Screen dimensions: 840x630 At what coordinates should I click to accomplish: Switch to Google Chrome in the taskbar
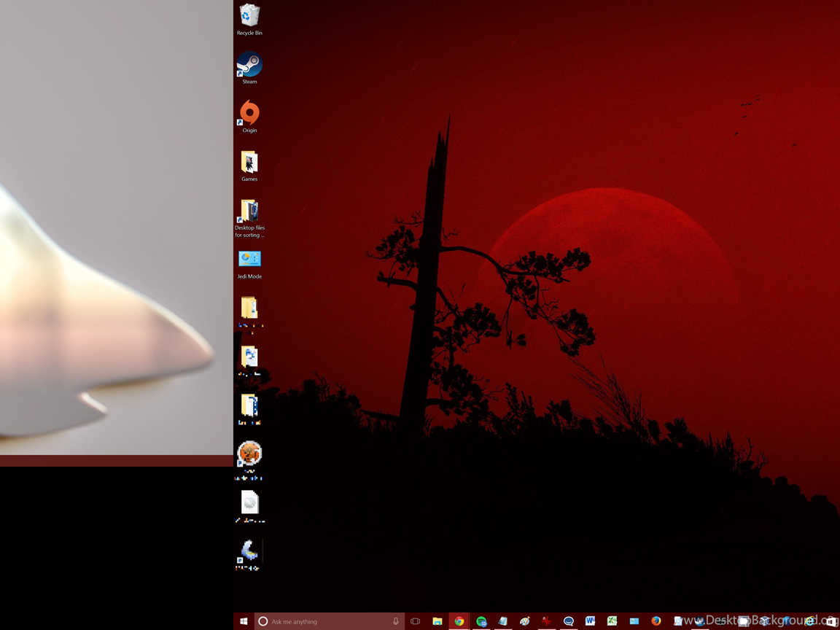(459, 621)
